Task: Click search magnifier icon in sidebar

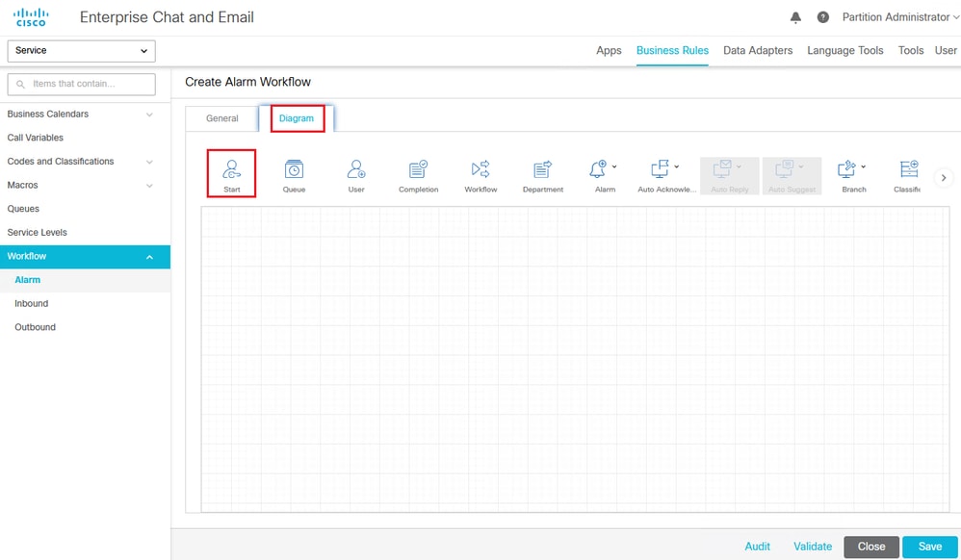Action: (x=21, y=84)
